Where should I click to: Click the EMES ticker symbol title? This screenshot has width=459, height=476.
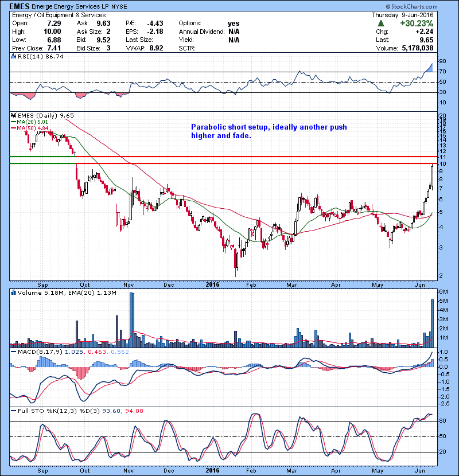pos(20,6)
